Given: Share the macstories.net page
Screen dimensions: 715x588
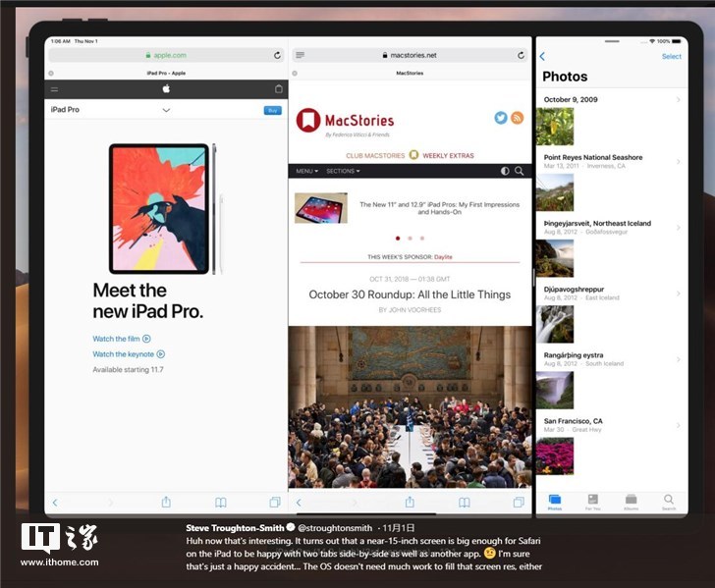Looking at the screenshot, I should [410, 502].
